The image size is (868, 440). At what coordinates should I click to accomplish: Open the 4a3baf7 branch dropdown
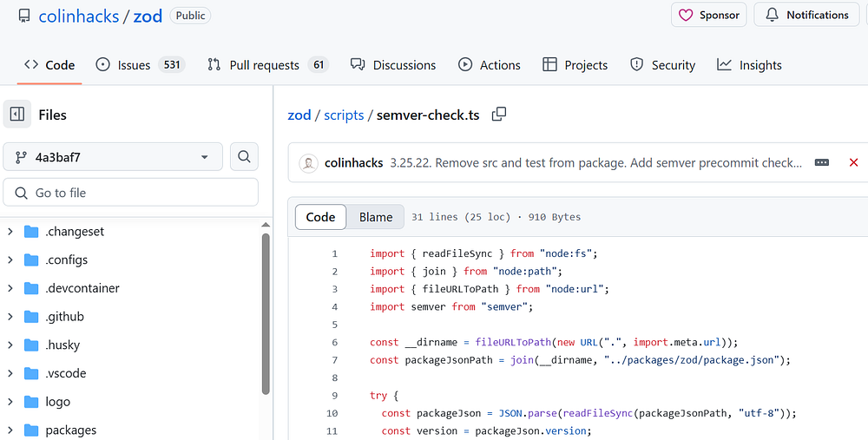(113, 156)
